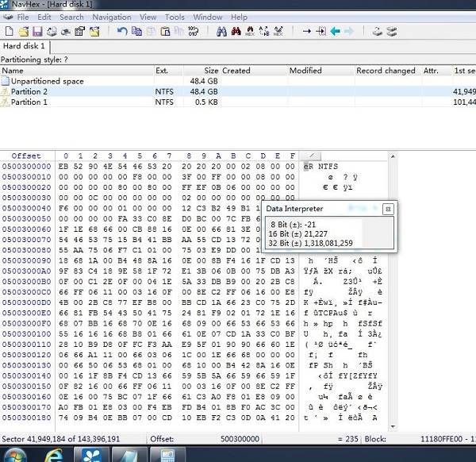Click the status bar Offset value 500300000
476x462 pixels.
pyautogui.click(x=240, y=439)
